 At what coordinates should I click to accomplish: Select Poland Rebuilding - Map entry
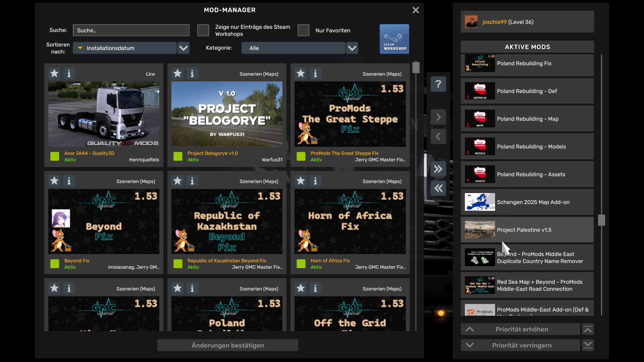[527, 119]
